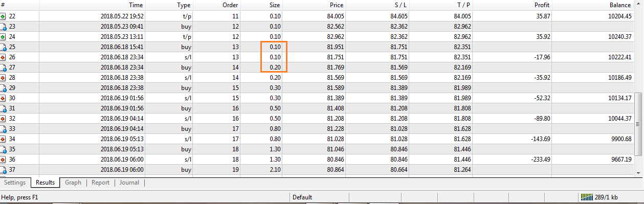This screenshot has width=644, height=204.
Task: Open the Graph tab
Action: [x=73, y=183]
